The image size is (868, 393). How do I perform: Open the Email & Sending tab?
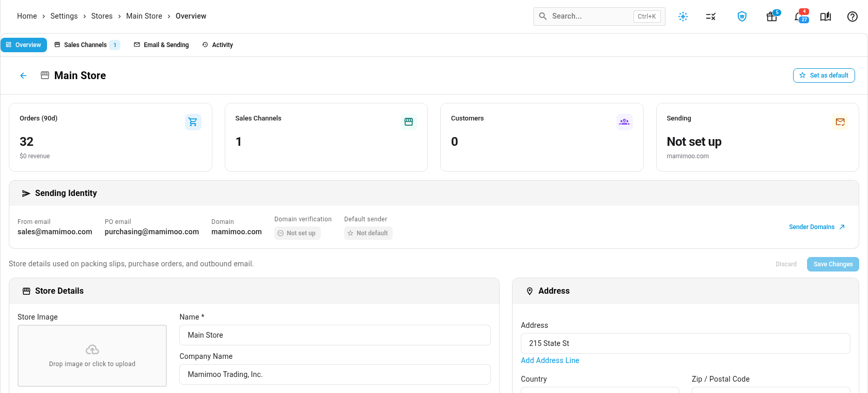click(x=161, y=45)
